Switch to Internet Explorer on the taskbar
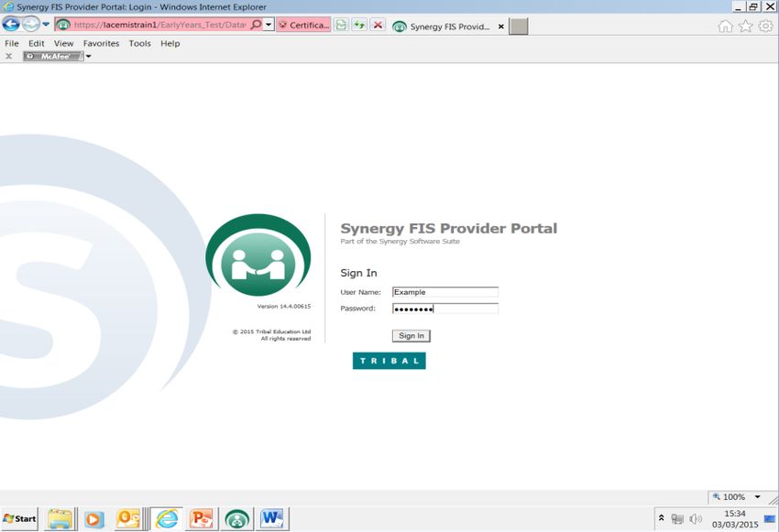The width and height of the screenshot is (779, 532). click(167, 519)
